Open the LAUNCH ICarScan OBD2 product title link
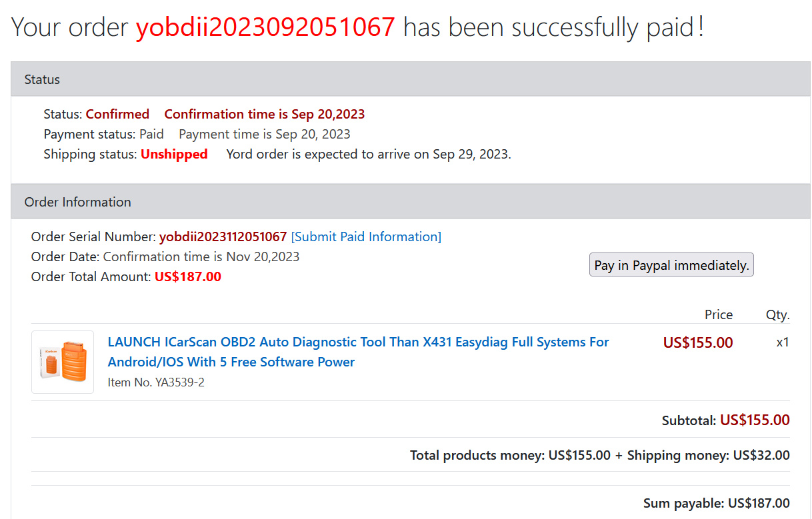This screenshot has height=519, width=812. [x=358, y=352]
